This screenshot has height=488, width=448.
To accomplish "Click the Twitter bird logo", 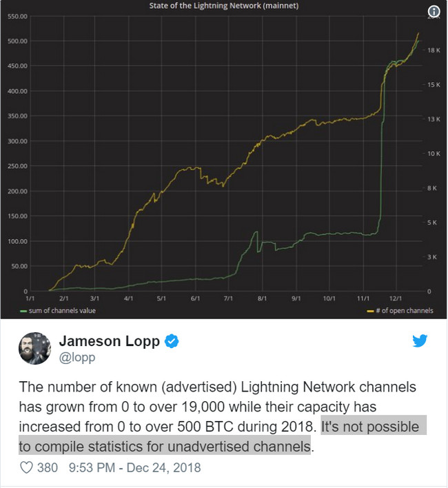I will [420, 340].
